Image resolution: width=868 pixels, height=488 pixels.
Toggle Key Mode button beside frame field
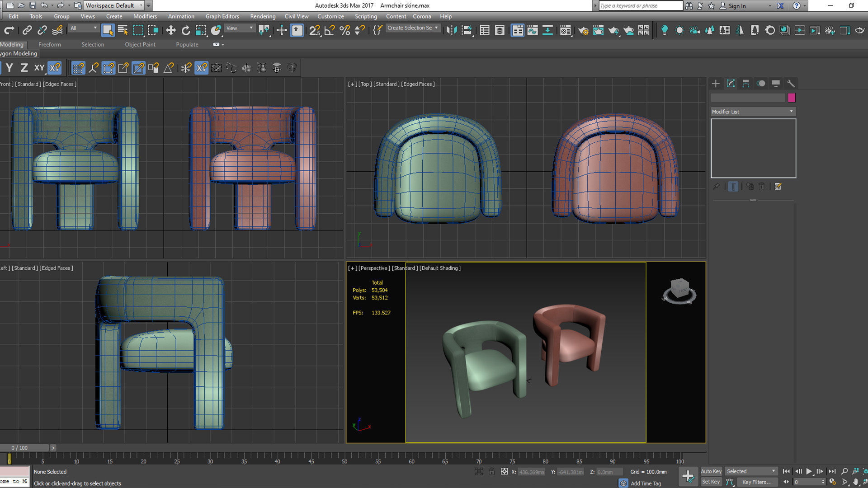[786, 482]
